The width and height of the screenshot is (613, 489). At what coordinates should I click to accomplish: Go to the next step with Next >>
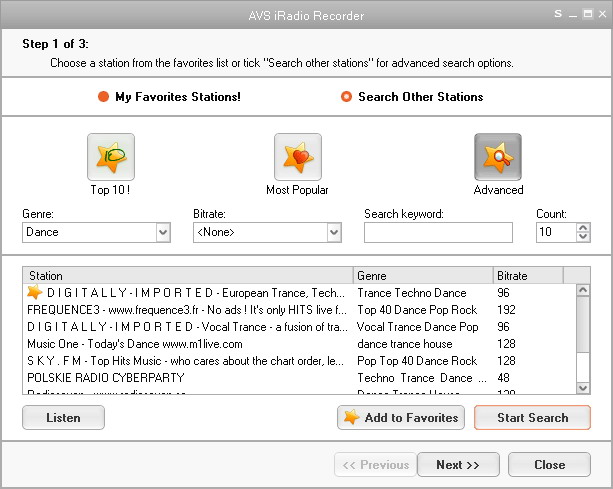coord(458,465)
